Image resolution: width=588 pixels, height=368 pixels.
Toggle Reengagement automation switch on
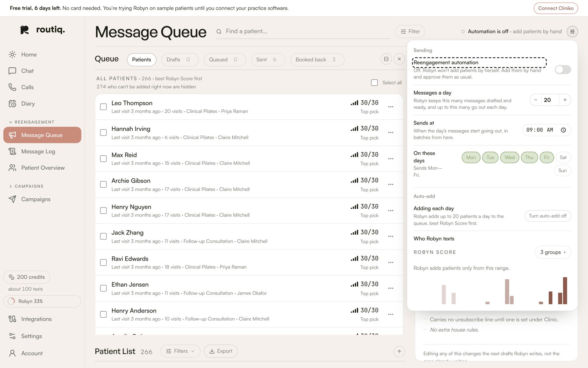pyautogui.click(x=563, y=70)
